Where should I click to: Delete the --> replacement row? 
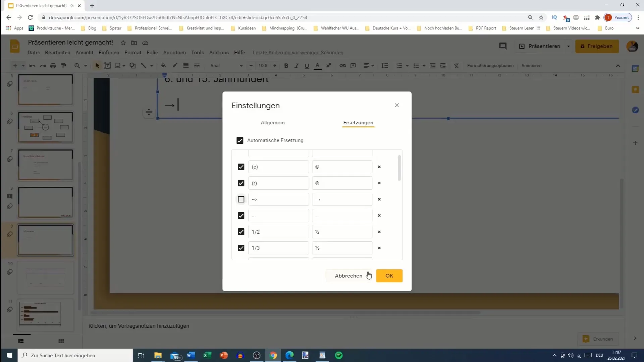(379, 199)
